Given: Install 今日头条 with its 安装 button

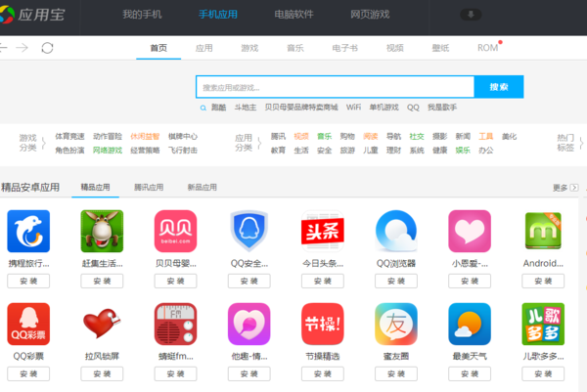Looking at the screenshot, I should click(323, 282).
